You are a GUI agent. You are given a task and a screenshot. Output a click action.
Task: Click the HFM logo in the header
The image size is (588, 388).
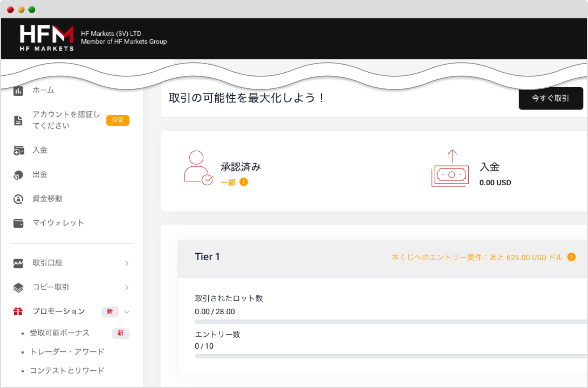pyautogui.click(x=46, y=38)
